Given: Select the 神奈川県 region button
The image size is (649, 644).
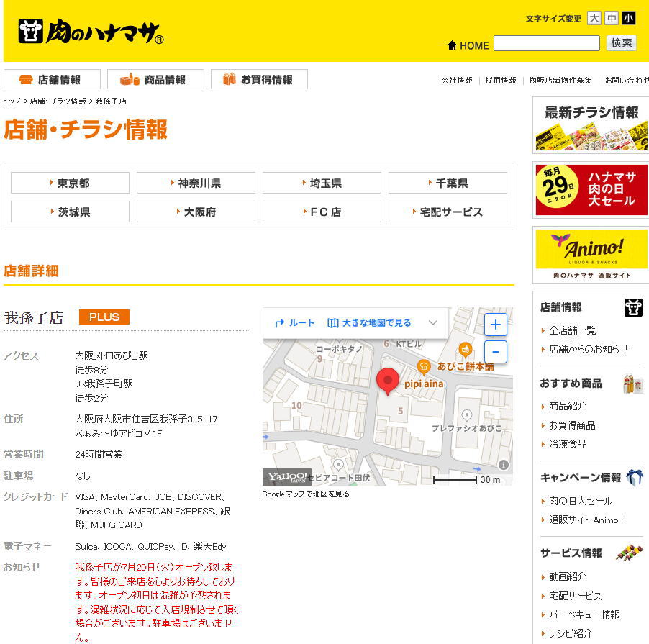Looking at the screenshot, I should (x=196, y=183).
